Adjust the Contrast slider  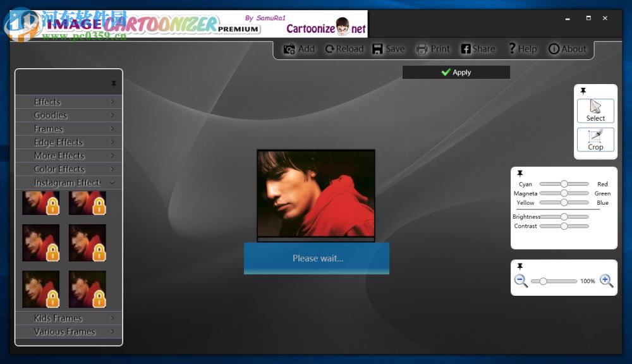pos(564,226)
